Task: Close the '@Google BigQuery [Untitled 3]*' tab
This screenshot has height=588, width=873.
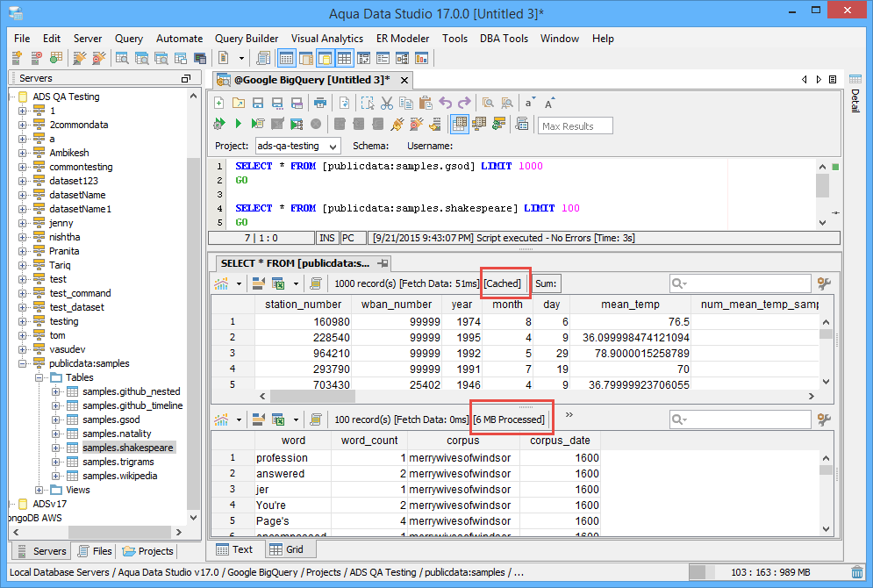Action: pos(404,80)
